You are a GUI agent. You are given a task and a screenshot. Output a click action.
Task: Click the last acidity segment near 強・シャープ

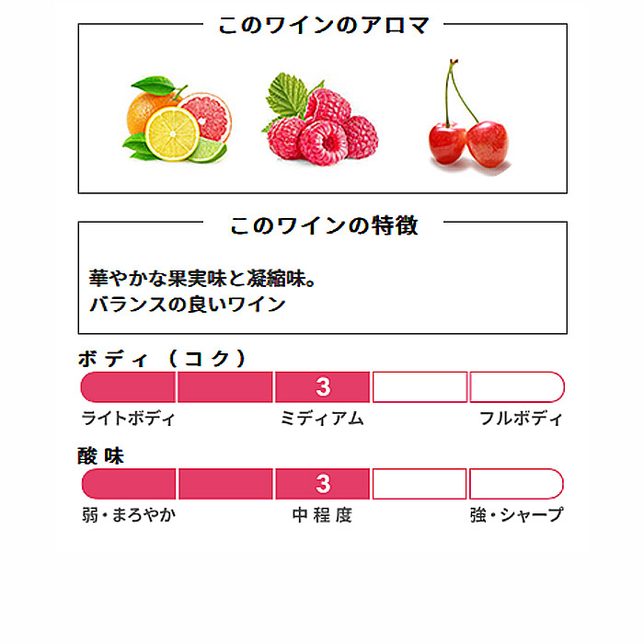[x=516, y=484]
